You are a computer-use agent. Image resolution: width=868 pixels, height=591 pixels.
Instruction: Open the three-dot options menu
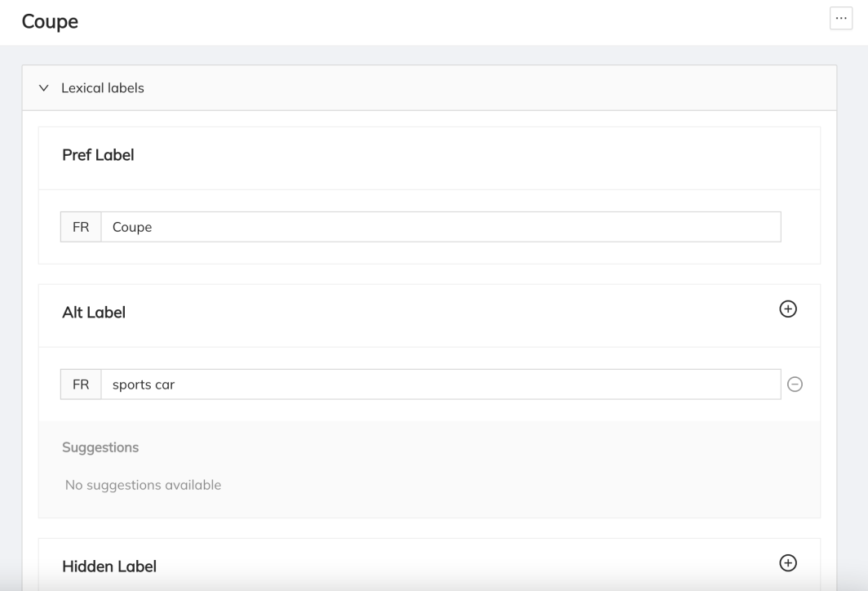coord(841,18)
